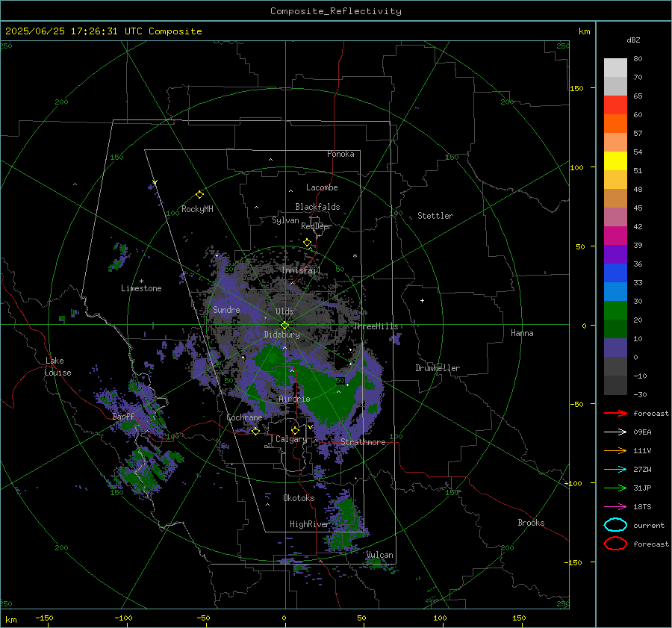The height and width of the screenshot is (628, 672).
Task: Click the Composite_Reflectivity title text
Action: pos(335,11)
